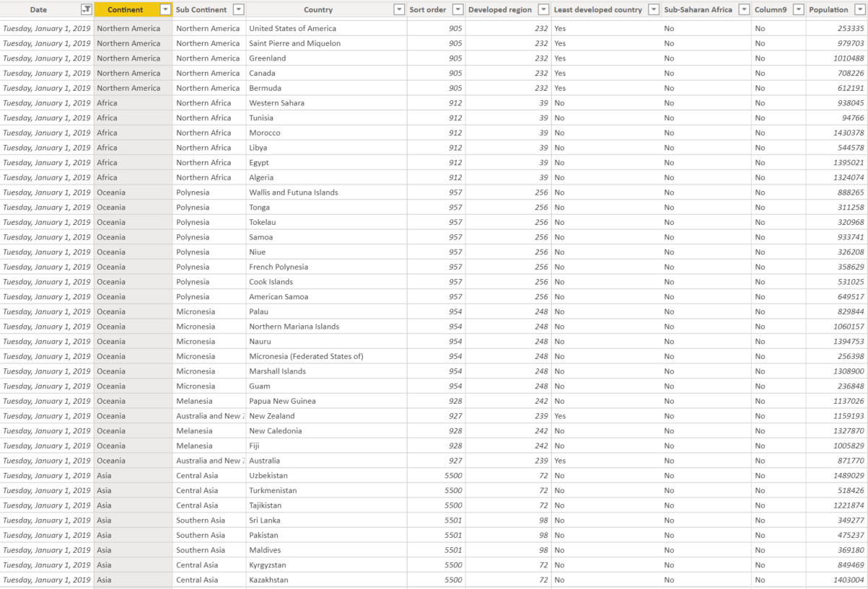Open the Date column filter dropdown
Viewport: 868px width, 589px height.
point(87,9)
